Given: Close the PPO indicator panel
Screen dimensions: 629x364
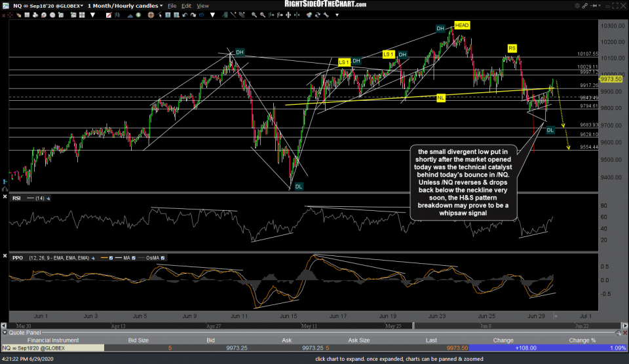Looking at the screenshot, I should pyautogui.click(x=5, y=256).
